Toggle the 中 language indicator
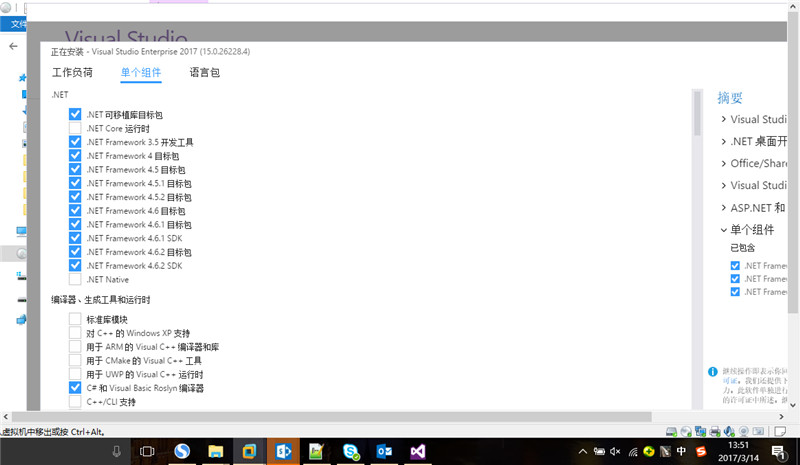This screenshot has height=465, width=800. pos(681,451)
